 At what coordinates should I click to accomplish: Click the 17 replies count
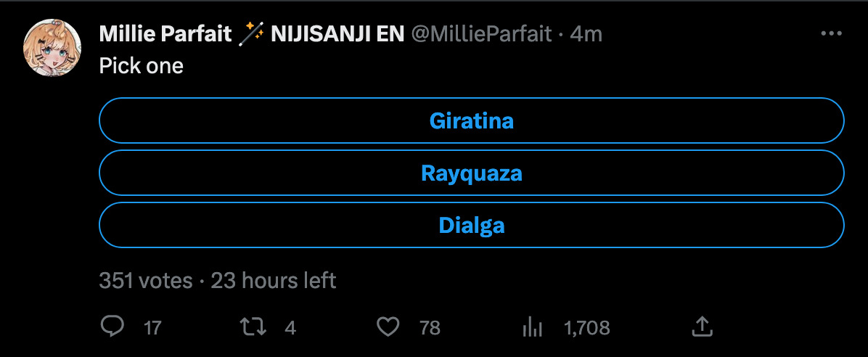(x=152, y=328)
